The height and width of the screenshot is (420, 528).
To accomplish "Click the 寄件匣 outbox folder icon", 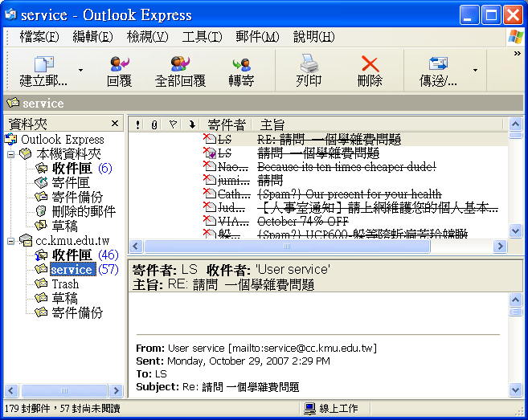I will pyautogui.click(x=41, y=183).
